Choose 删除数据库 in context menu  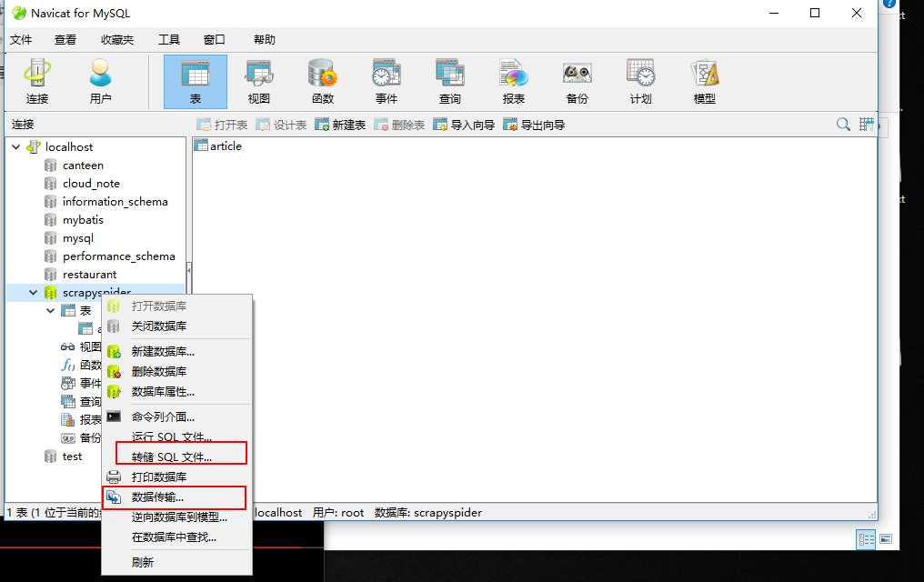coord(176,372)
